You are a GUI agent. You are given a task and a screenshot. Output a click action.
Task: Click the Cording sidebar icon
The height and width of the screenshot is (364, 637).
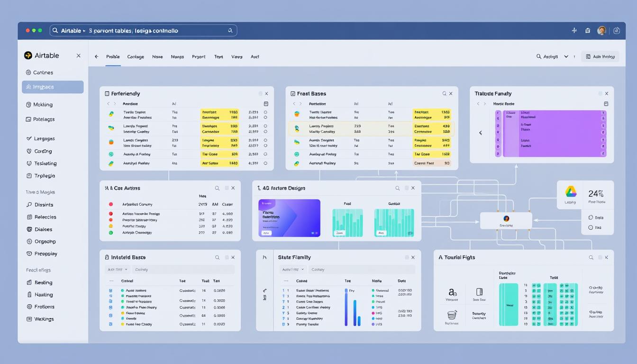29,151
